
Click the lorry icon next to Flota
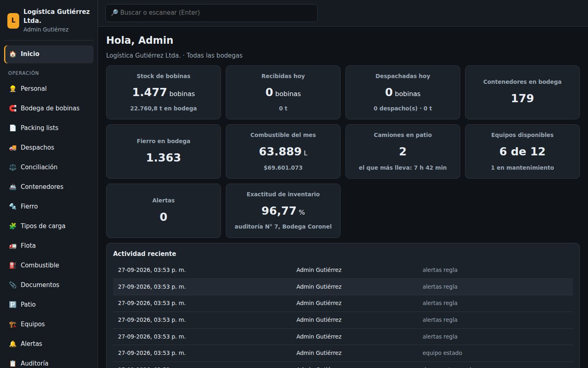(x=13, y=246)
